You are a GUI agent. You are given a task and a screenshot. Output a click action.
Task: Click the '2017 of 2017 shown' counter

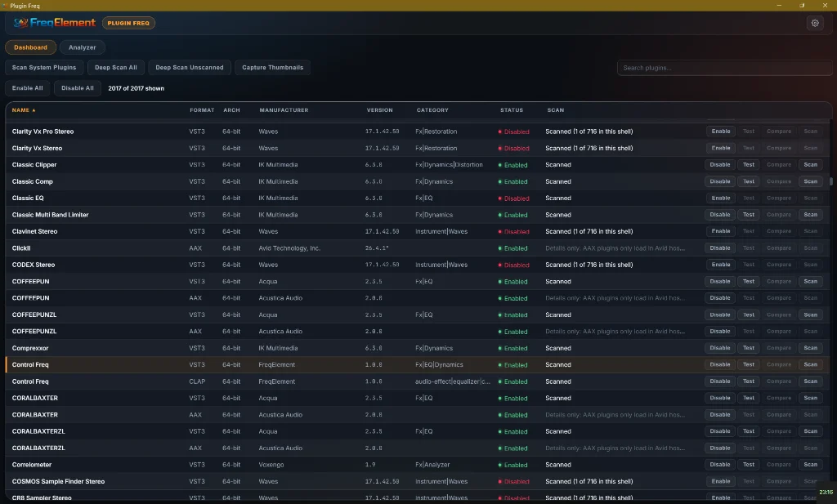[x=137, y=88]
